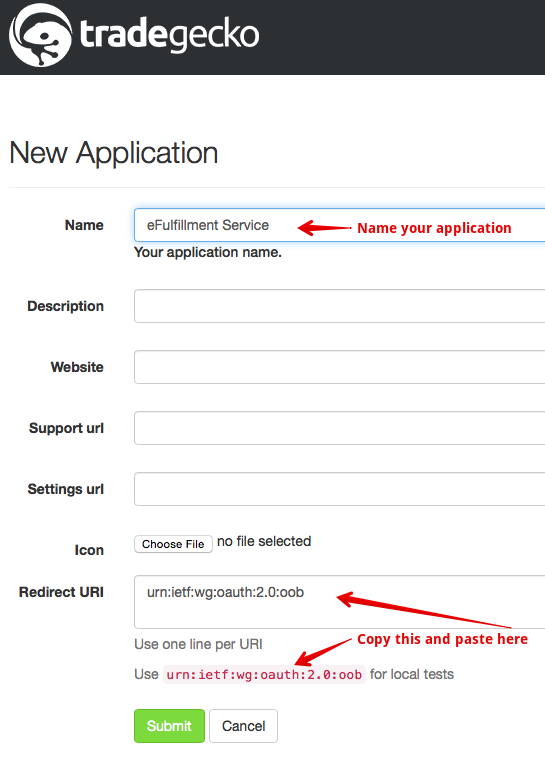Click the Name field label
Image resolution: width=545 pixels, height=764 pixels.
pos(84,225)
